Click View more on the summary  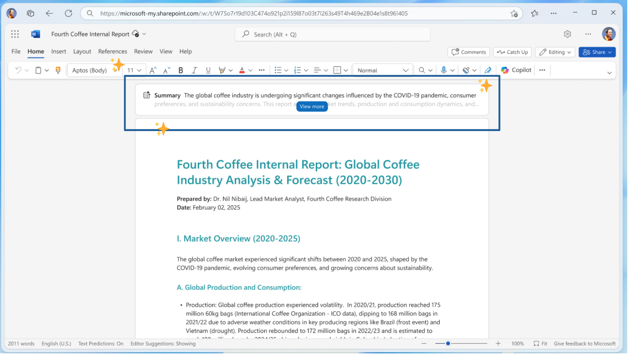click(312, 107)
